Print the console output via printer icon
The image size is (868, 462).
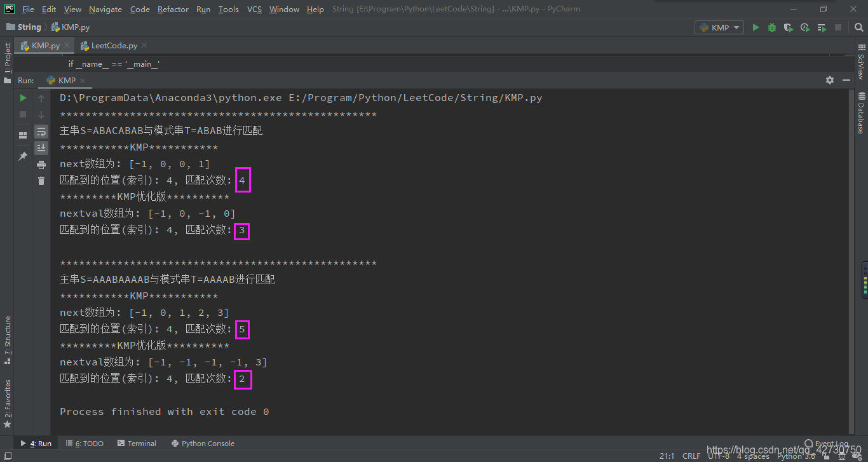[41, 165]
